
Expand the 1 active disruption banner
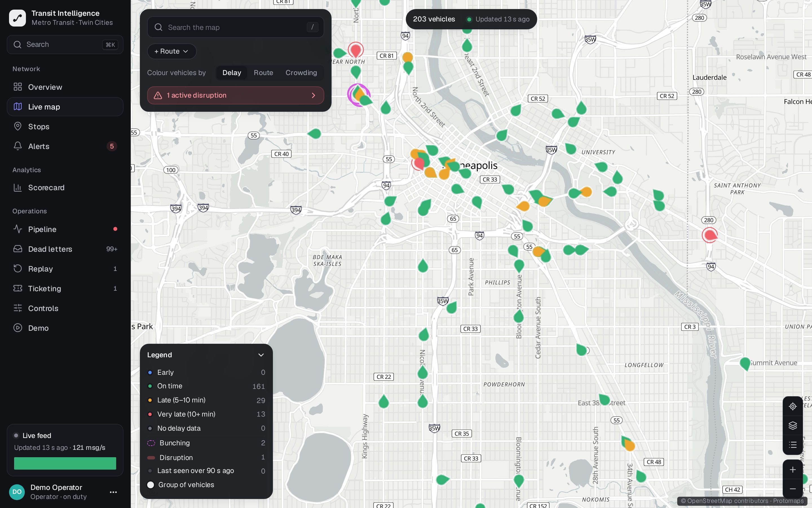235,95
